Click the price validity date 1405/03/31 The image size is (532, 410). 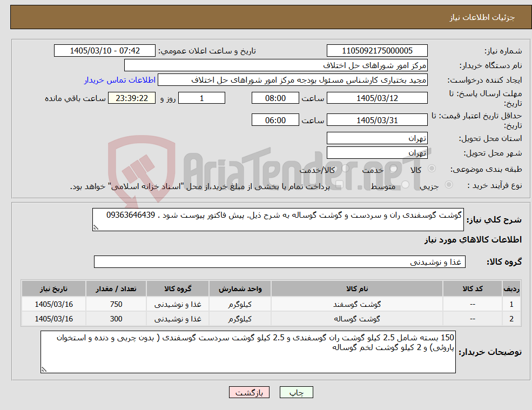pyautogui.click(x=377, y=120)
